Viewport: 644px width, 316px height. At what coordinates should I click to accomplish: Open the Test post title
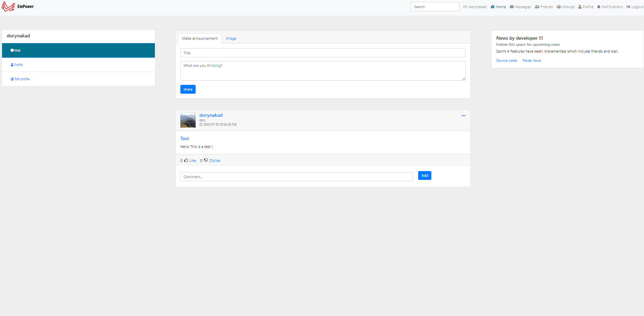[x=184, y=138]
